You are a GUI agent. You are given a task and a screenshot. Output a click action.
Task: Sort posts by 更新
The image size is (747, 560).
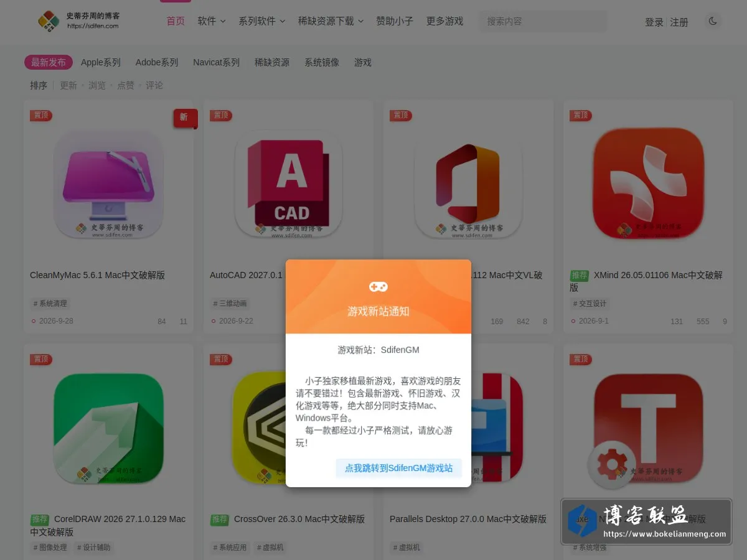(x=68, y=85)
